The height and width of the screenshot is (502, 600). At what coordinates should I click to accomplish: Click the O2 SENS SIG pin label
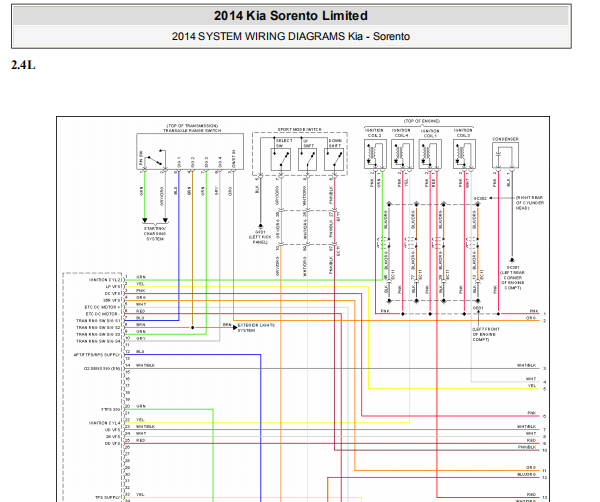(x=102, y=369)
